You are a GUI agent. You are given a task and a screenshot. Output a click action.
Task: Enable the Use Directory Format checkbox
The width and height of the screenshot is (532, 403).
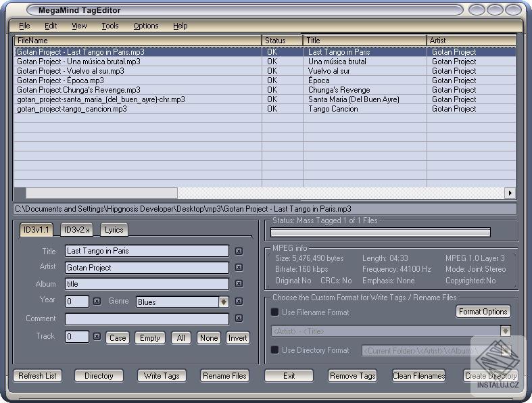tap(274, 350)
